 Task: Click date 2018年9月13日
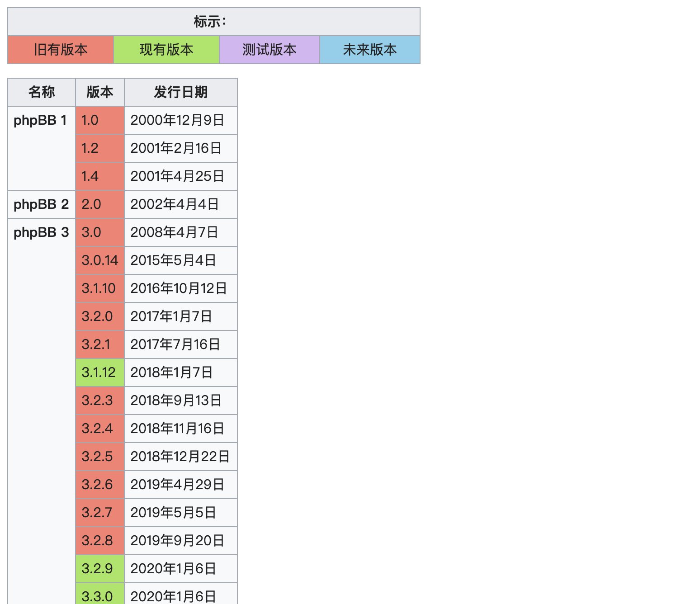(181, 401)
